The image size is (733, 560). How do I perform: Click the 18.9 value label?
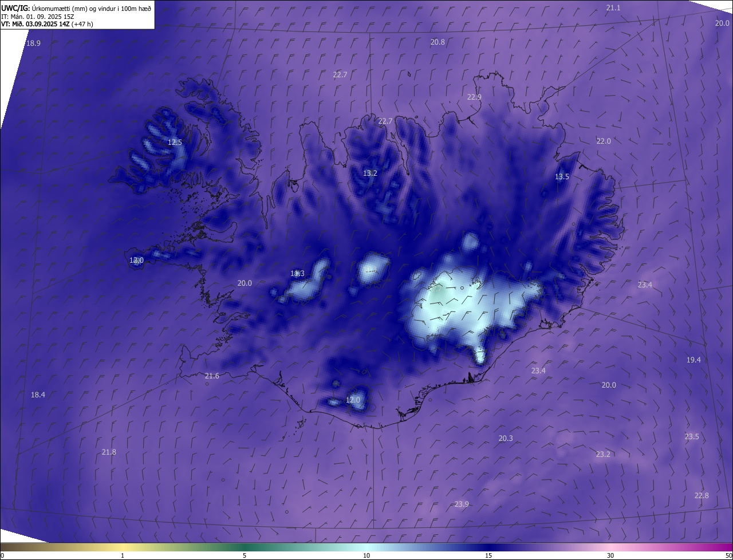tap(33, 44)
